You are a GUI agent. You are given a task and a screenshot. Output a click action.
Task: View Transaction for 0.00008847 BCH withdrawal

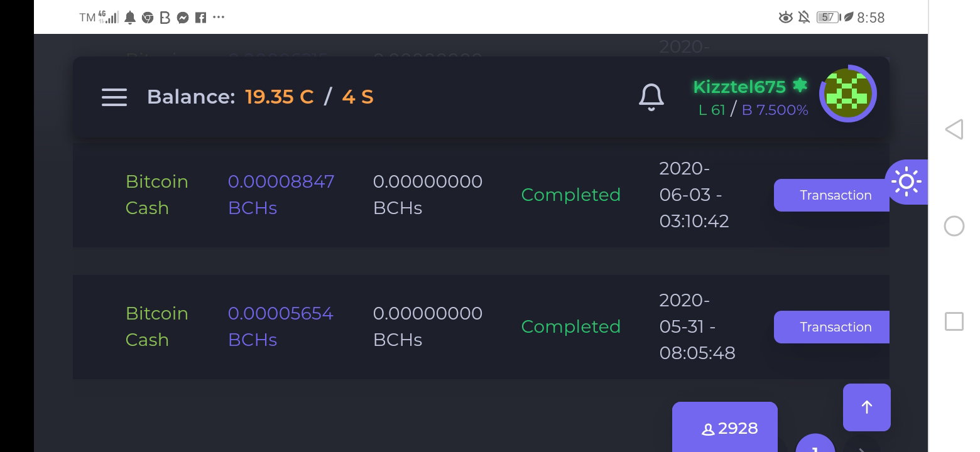tap(832, 195)
